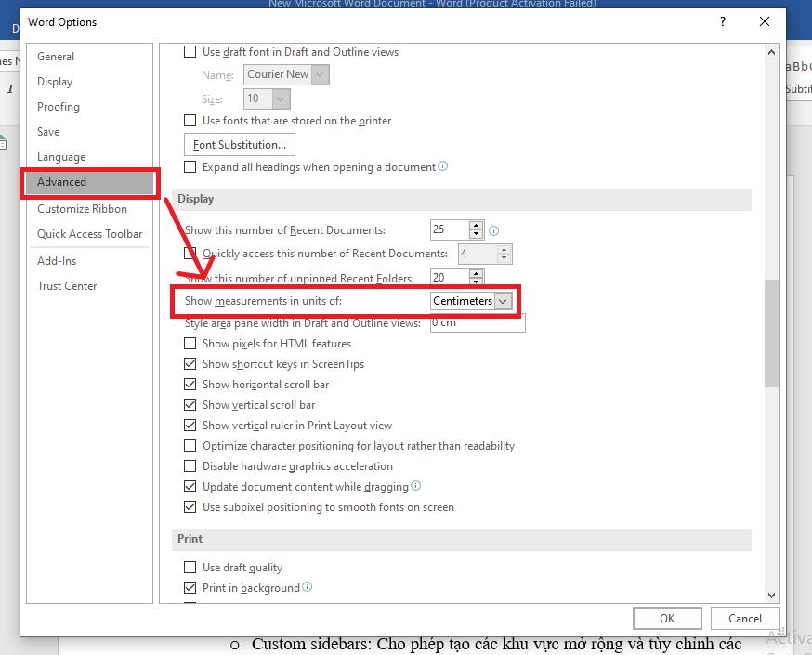Increase unpinned Recent Folders count
812x655 pixels.
point(476,273)
